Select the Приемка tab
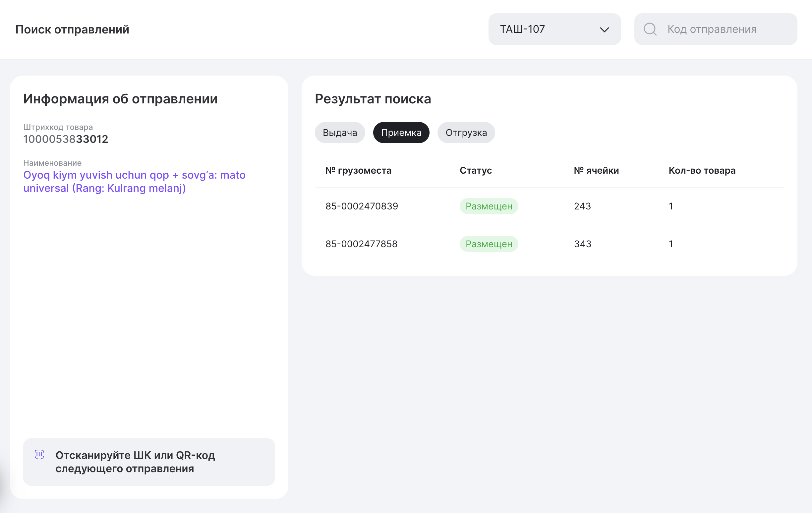Viewport: 812px width, 513px height. point(401,133)
